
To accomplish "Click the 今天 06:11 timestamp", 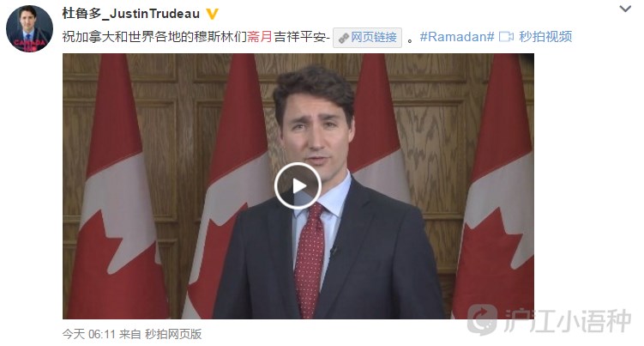I will pos(88,334).
